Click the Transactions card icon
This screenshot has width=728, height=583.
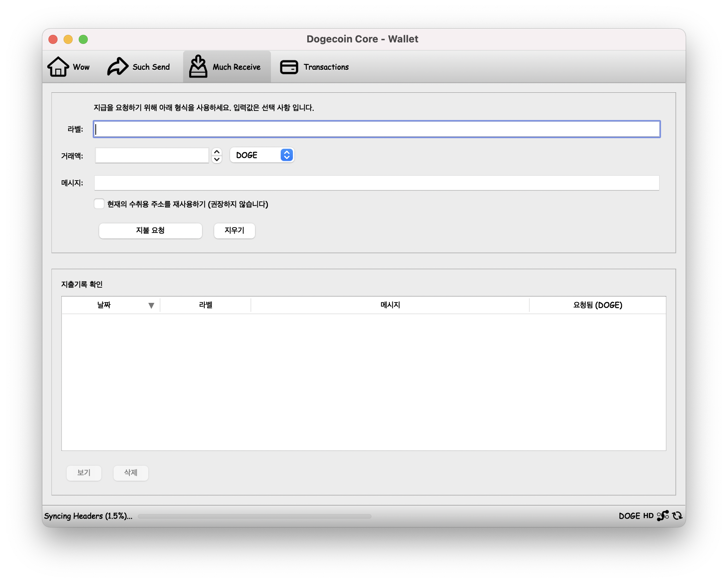click(x=289, y=67)
